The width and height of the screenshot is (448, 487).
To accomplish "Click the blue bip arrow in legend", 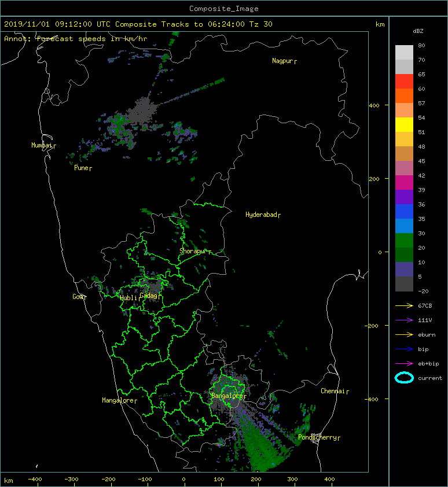I will [x=404, y=349].
